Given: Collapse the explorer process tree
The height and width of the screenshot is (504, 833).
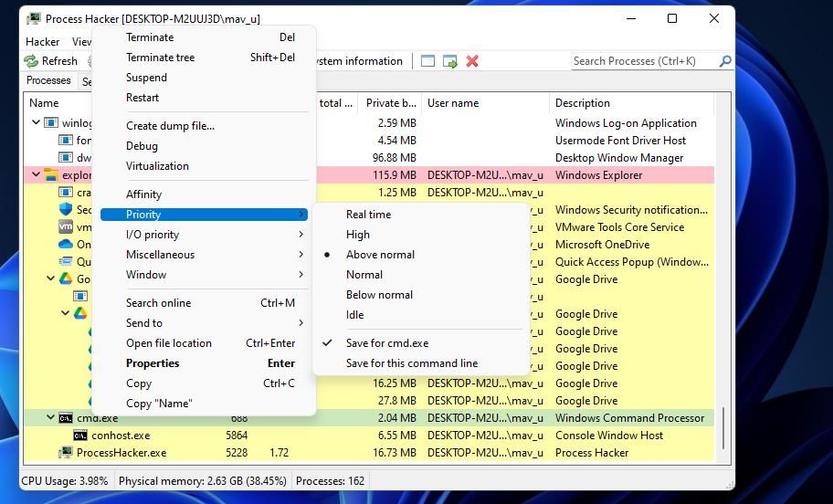Looking at the screenshot, I should (37, 174).
